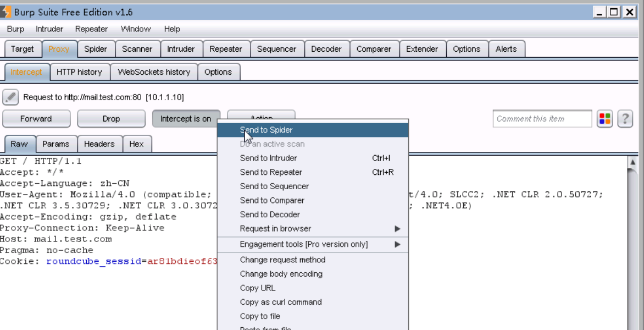Click the Drop button
Screen dimensions: 644x330
tap(112, 119)
